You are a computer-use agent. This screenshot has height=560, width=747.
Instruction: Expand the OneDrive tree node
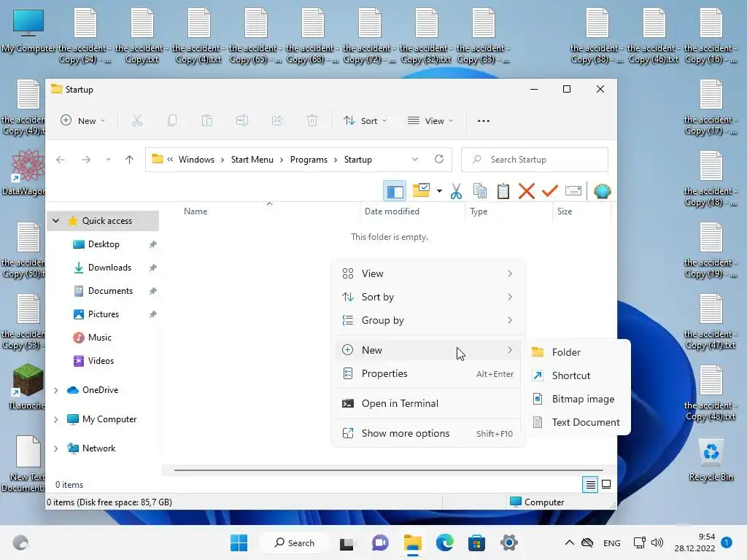[55, 390]
